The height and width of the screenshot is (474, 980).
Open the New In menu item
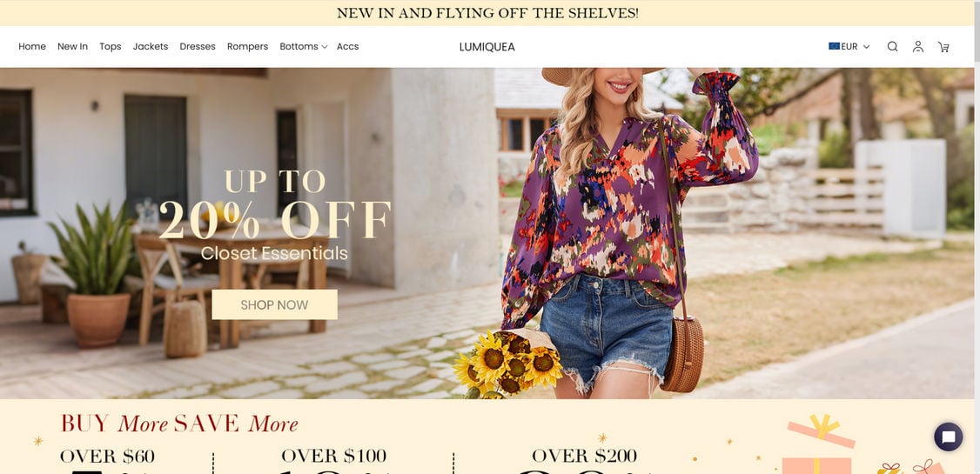tap(72, 46)
